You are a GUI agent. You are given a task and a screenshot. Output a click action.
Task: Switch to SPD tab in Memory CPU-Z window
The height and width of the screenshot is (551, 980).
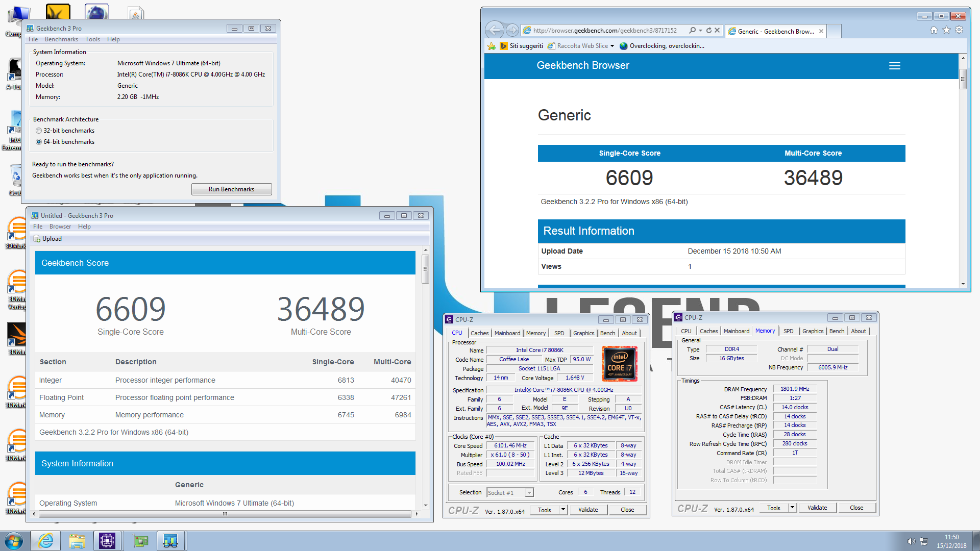tap(788, 331)
